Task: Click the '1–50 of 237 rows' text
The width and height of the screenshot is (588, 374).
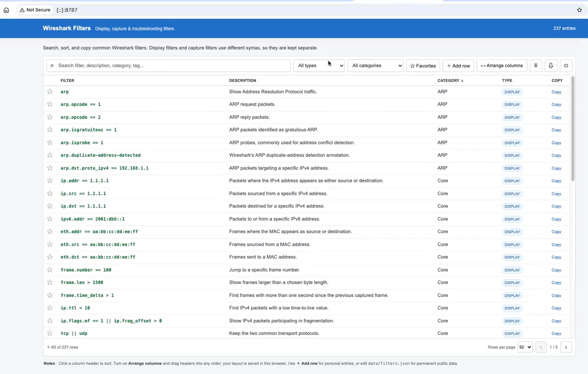Action: 62,347
